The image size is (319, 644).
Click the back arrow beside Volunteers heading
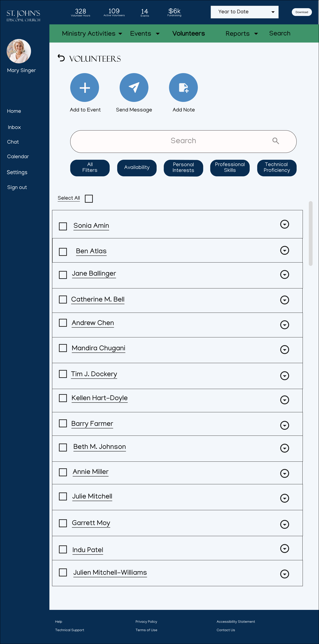click(x=61, y=58)
